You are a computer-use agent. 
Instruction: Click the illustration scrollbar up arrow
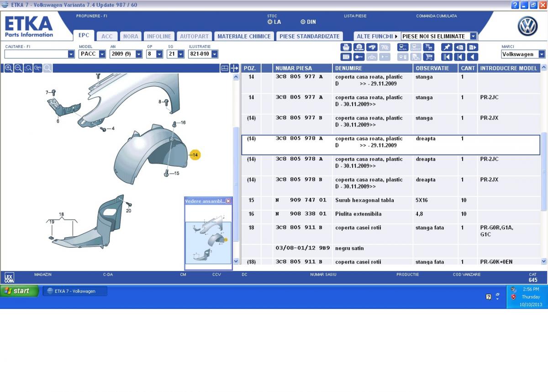coord(236,77)
